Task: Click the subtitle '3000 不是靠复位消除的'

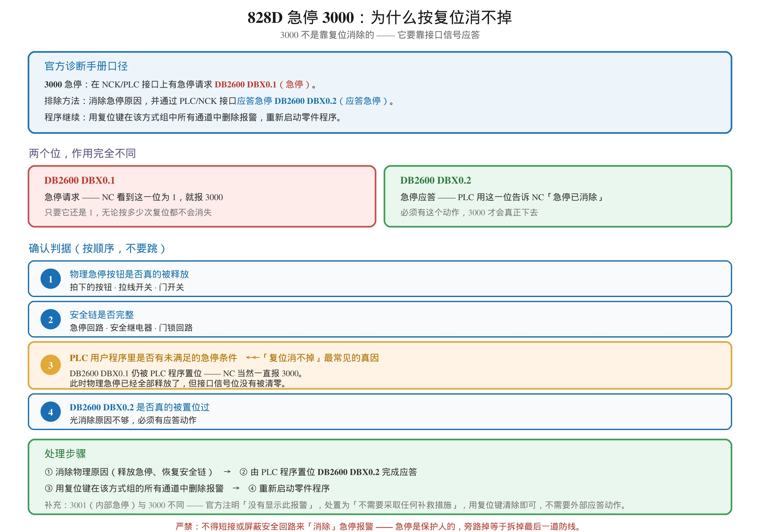Action: [327, 35]
